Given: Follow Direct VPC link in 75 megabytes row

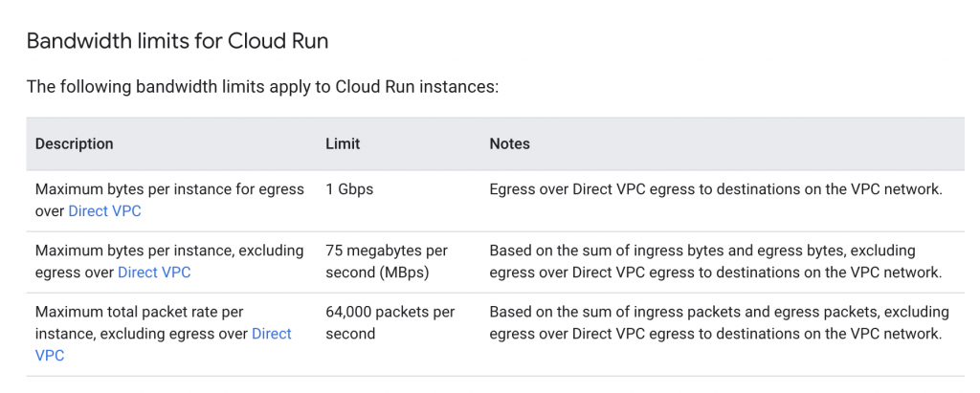Looking at the screenshot, I should coord(154,272).
